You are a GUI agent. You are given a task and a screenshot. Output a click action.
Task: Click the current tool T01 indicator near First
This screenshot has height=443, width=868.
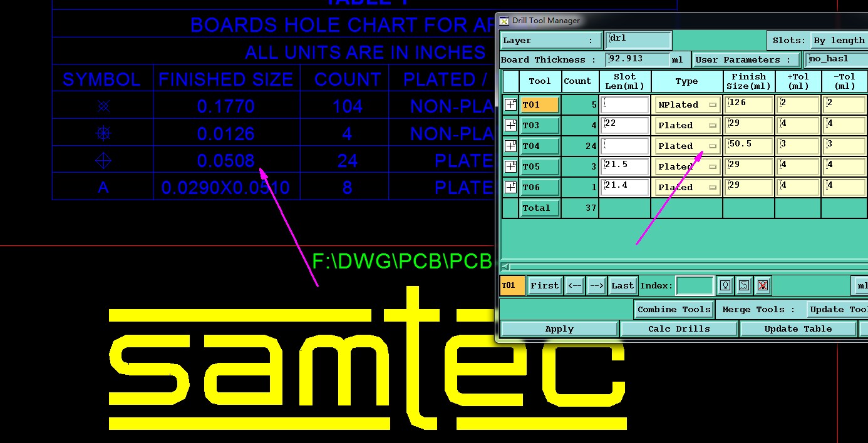click(x=512, y=285)
